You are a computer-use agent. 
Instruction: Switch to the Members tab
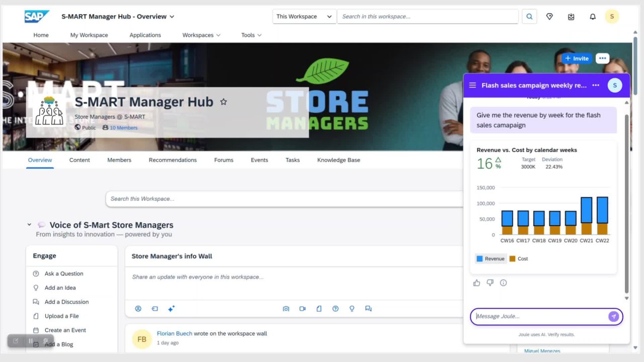click(x=119, y=160)
